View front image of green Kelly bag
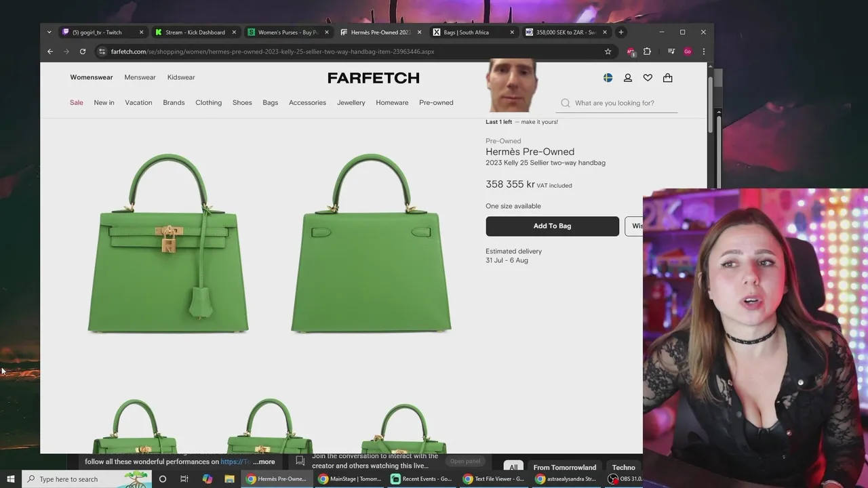 click(x=168, y=243)
